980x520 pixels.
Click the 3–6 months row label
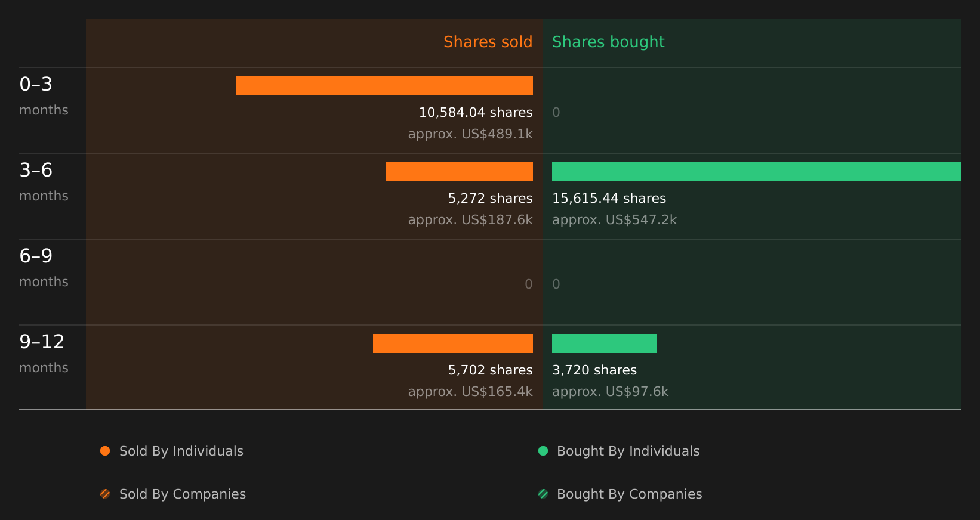point(44,181)
